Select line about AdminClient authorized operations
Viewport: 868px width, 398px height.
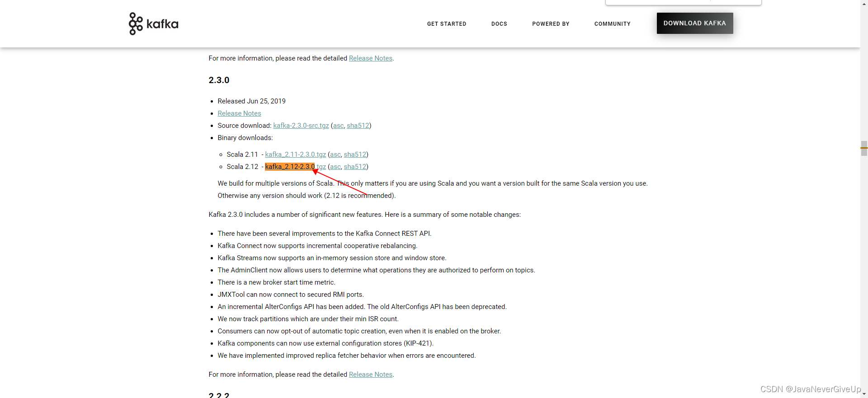[376, 270]
